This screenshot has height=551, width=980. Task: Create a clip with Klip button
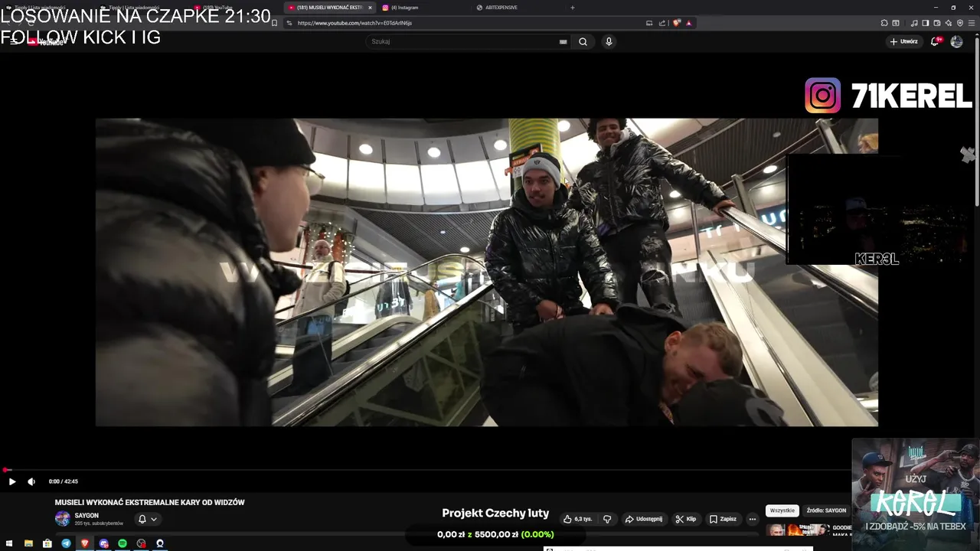click(x=685, y=519)
